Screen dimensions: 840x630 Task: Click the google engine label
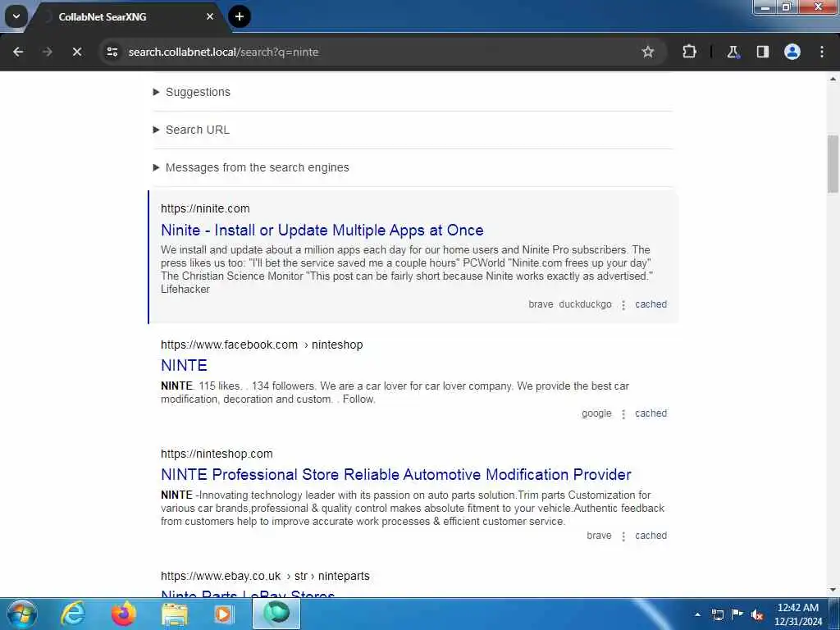point(596,413)
